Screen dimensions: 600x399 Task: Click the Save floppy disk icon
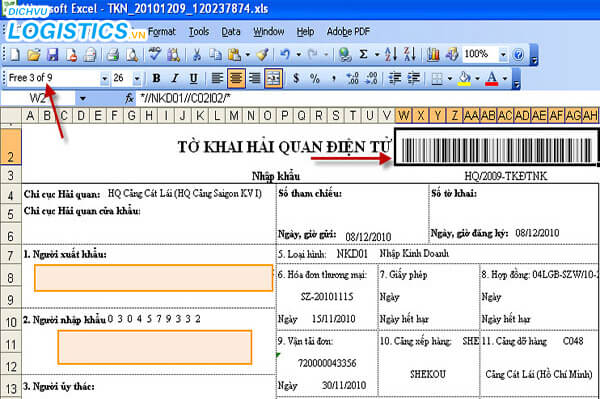52,55
